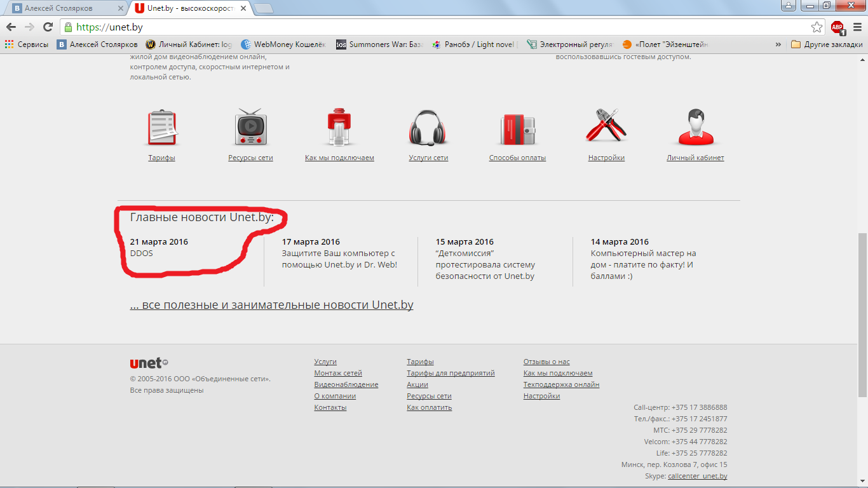
Task: Go forward with the browser forward arrow
Action: (x=29, y=27)
